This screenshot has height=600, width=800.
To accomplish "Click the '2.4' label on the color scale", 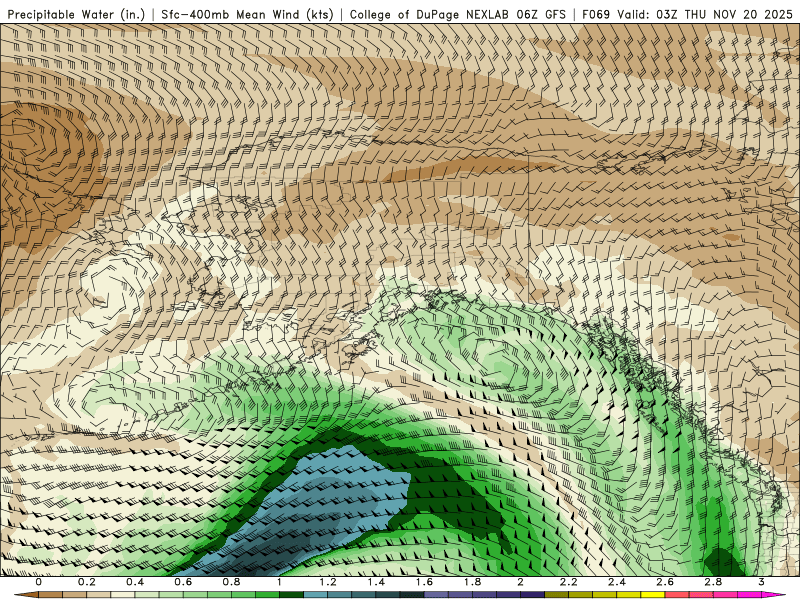I will pos(617,582).
